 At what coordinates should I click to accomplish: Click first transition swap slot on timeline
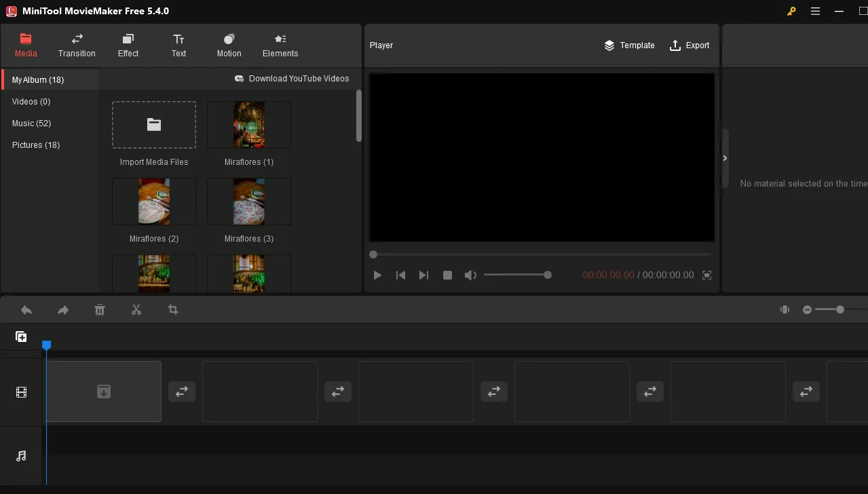[182, 392]
